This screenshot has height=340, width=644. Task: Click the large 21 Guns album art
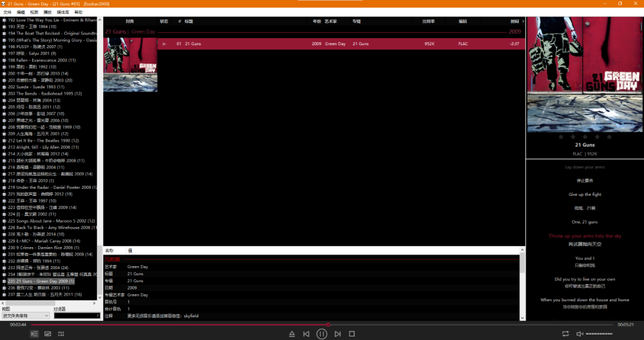585,74
